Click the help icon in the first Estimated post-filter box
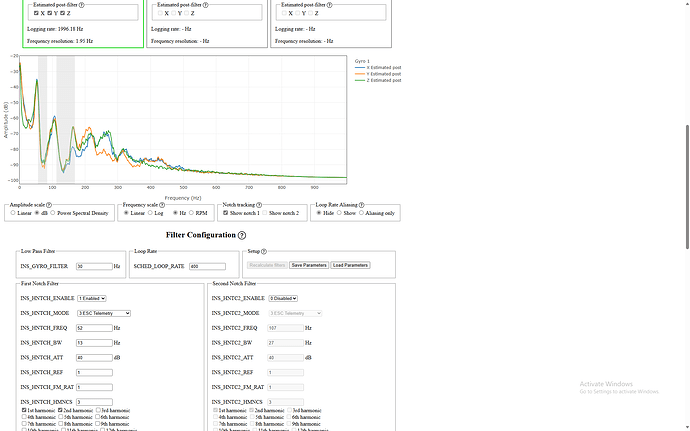 pyautogui.click(x=85, y=3)
